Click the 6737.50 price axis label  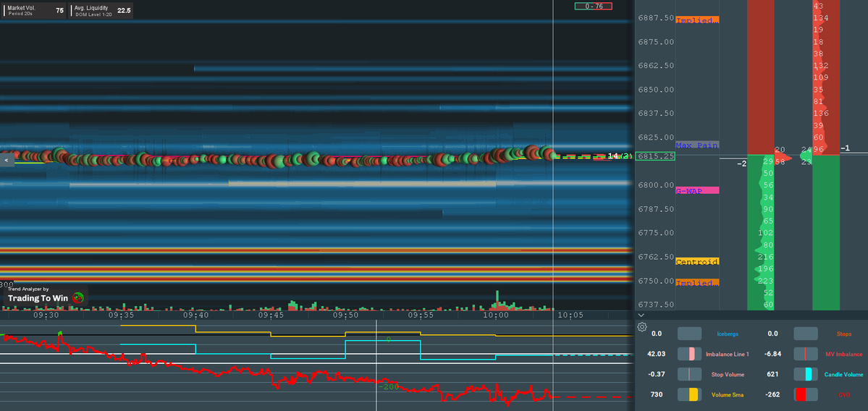pyautogui.click(x=656, y=304)
